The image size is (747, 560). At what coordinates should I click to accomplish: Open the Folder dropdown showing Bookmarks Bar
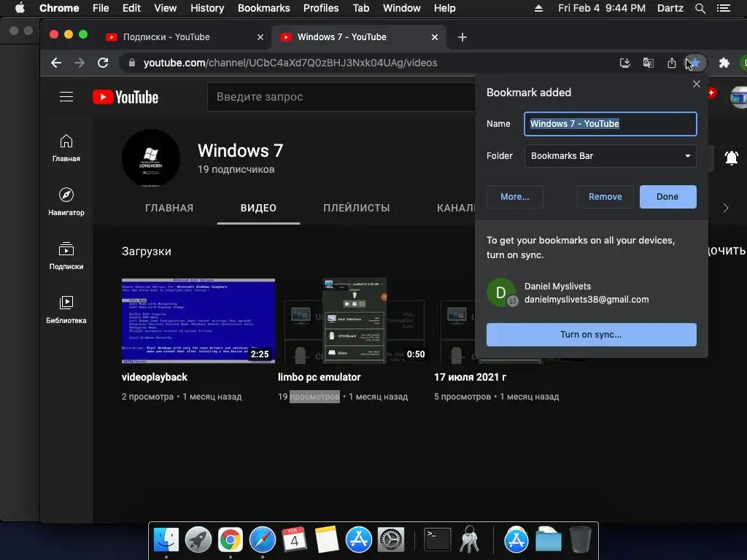pos(611,156)
